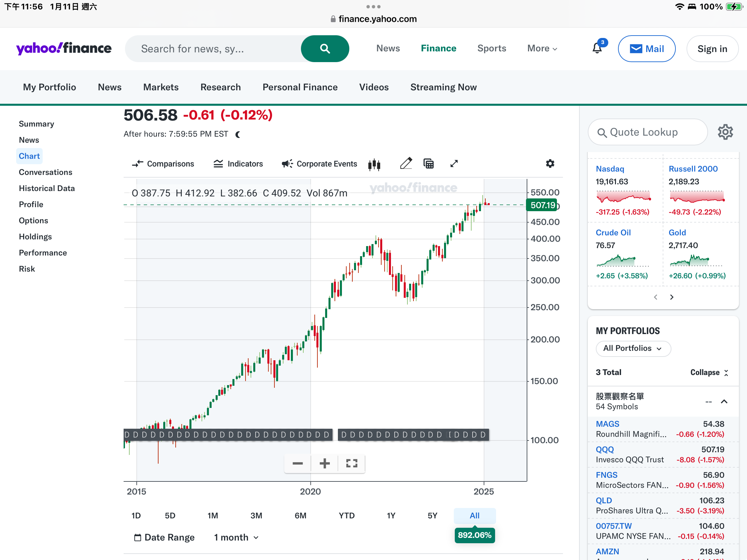The width and height of the screenshot is (747, 560).
Task: Expand the More menu in header
Action: (x=542, y=49)
